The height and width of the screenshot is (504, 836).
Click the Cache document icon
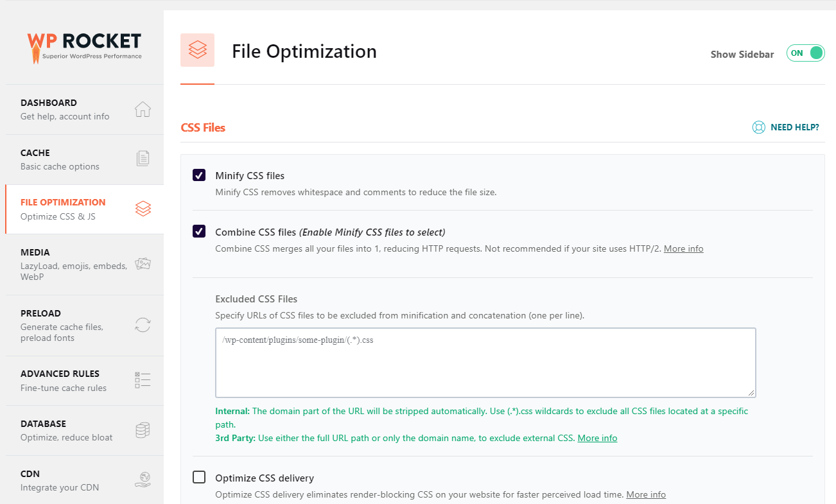[143, 159]
